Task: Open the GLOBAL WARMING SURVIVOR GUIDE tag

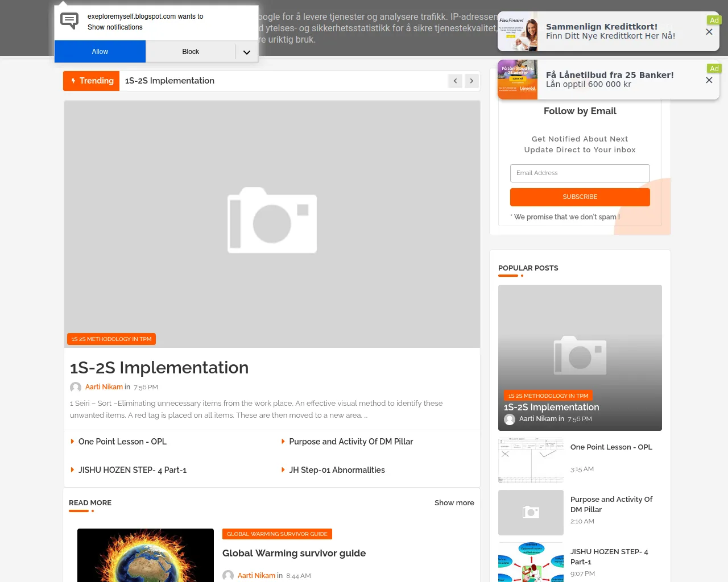Action: tap(277, 534)
